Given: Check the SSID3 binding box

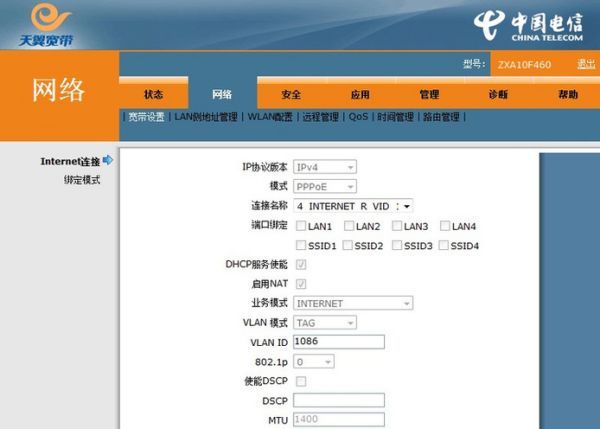Looking at the screenshot, I should click(x=397, y=245).
